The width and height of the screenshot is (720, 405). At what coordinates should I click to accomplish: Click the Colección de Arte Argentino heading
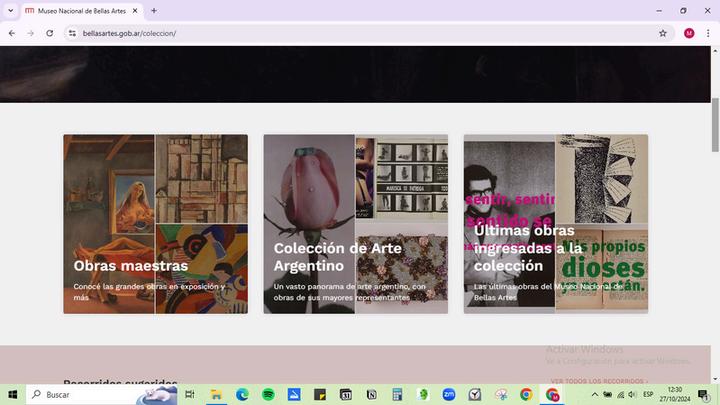coord(338,257)
